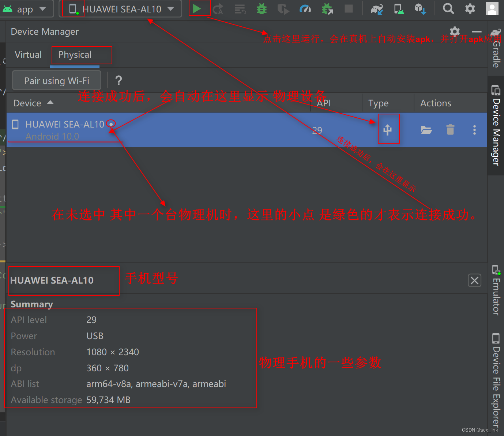Screen dimensions: 504x436
Task: Open Device Manager toolbar icon with phone
Action: pos(399,9)
